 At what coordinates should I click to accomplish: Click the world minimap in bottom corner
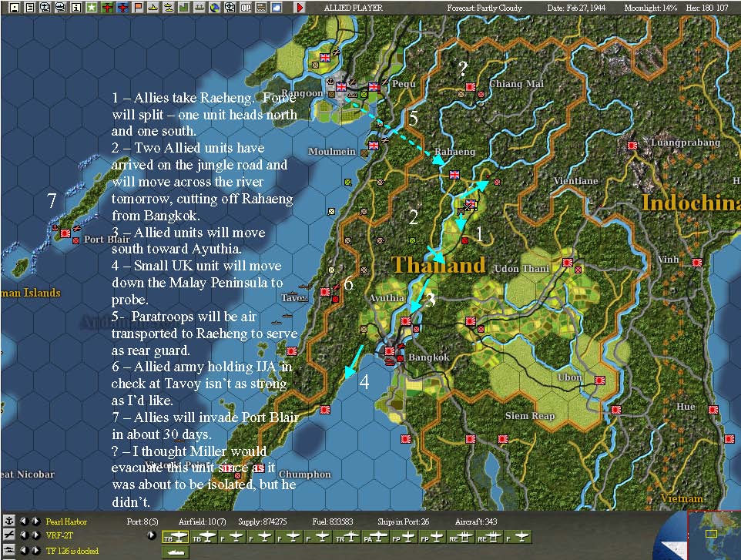[714, 535]
